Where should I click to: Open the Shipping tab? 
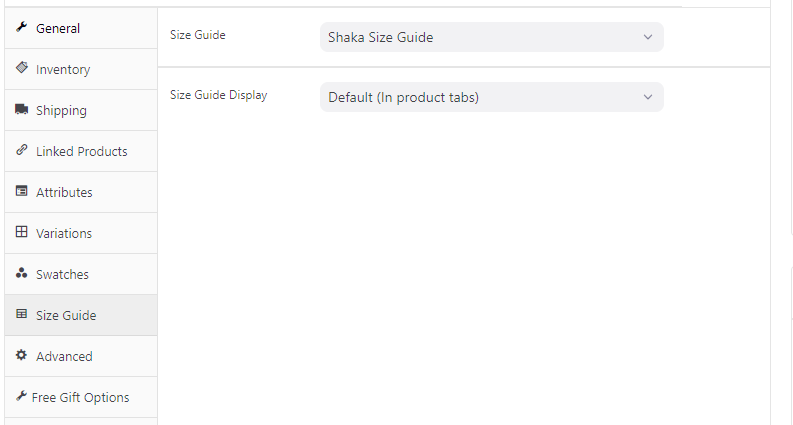pos(61,110)
